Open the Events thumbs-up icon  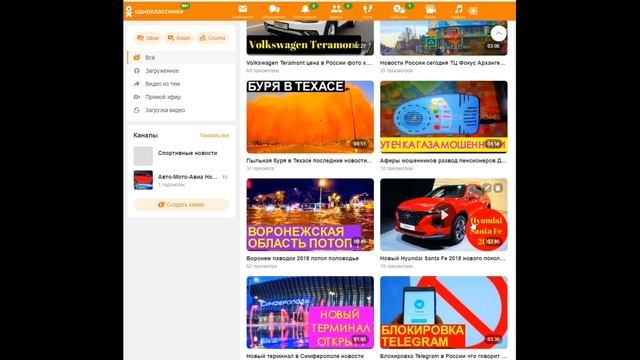point(398,9)
